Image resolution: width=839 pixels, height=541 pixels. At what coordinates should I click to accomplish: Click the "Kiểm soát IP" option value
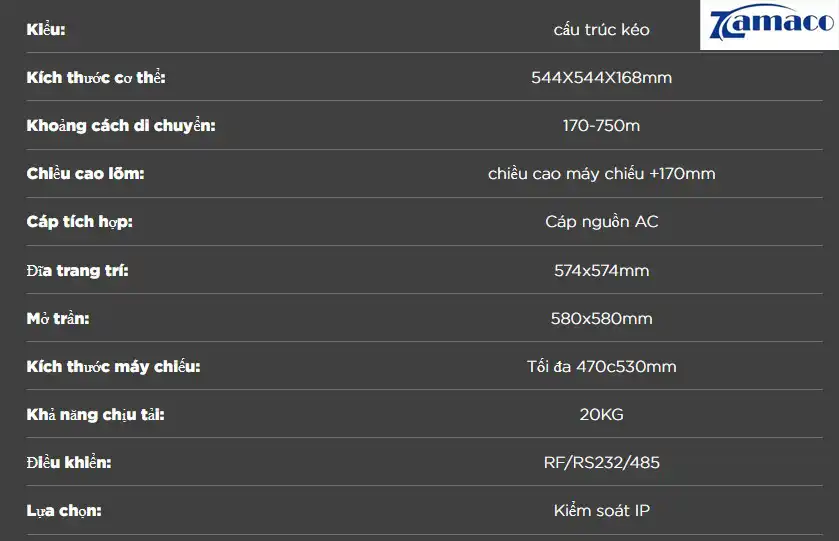(x=601, y=511)
